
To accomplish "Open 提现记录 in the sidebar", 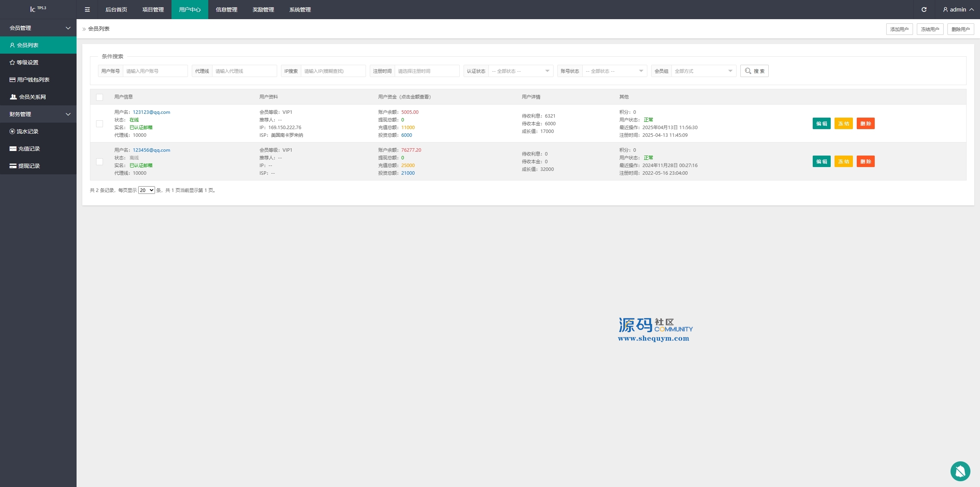I will click(x=28, y=166).
